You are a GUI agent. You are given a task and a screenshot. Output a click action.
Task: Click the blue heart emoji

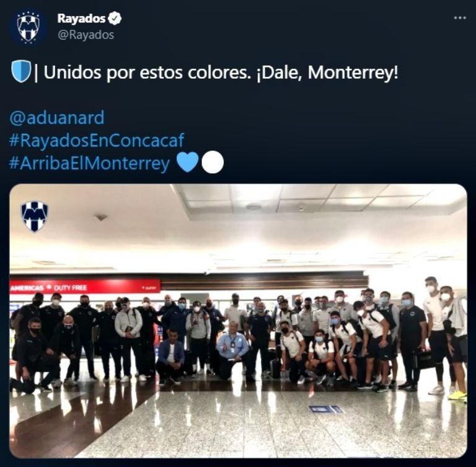pos(187,162)
